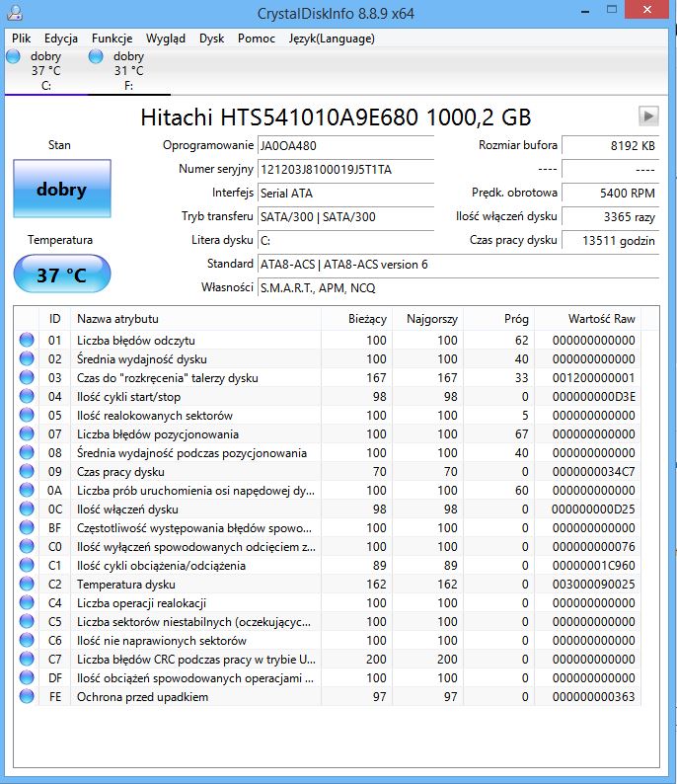Click the 'Nazwa atrybutu' column header

195,319
